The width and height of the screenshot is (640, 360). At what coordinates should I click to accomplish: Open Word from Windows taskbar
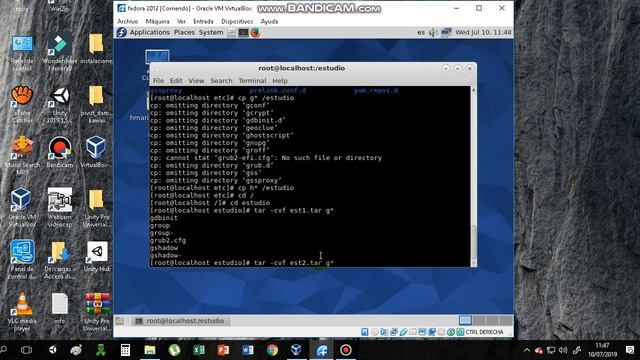[248, 350]
